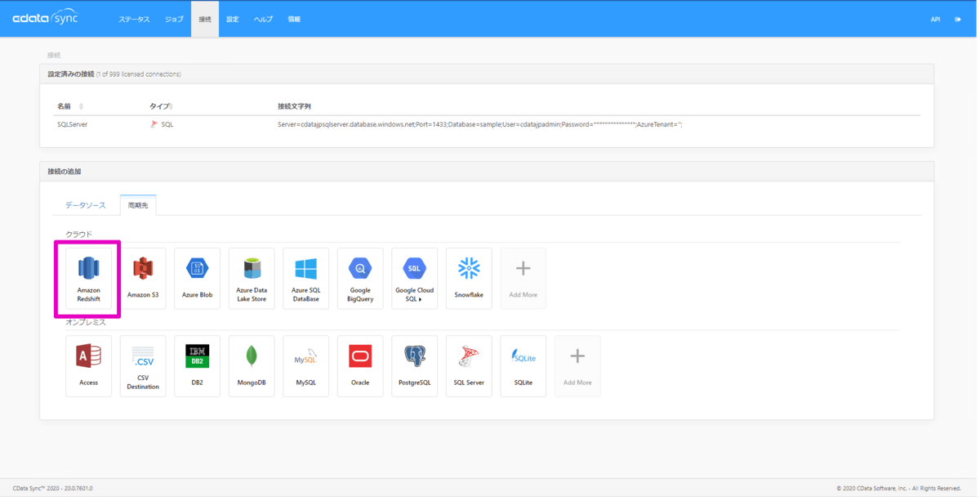The height and width of the screenshot is (497, 980).
Task: Select the Azure Blob destination
Action: point(197,279)
